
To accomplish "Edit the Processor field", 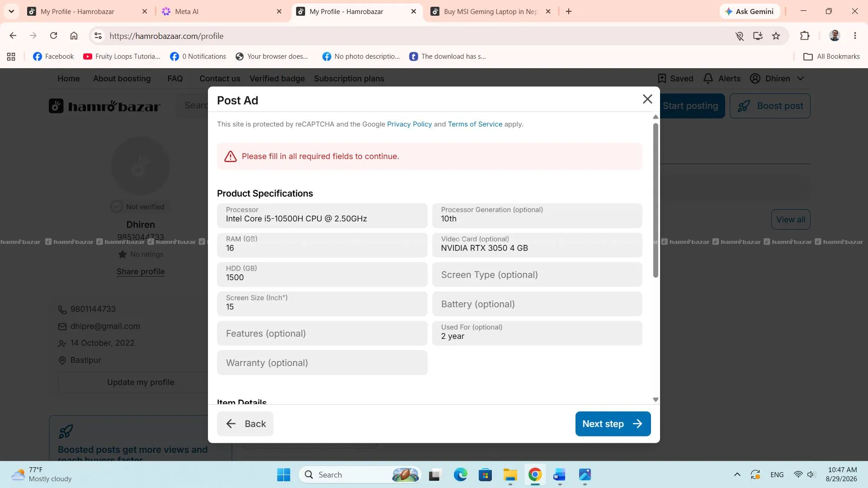I will tap(322, 216).
